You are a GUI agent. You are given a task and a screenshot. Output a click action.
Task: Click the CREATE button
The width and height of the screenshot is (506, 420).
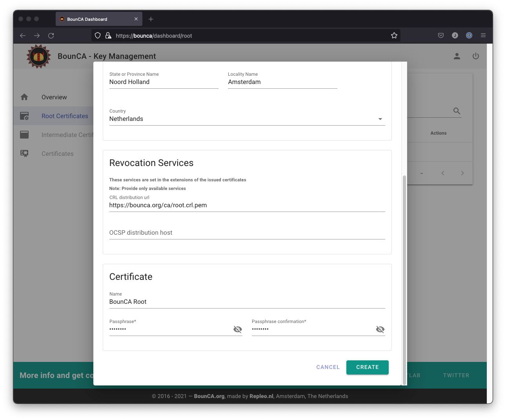tap(368, 367)
